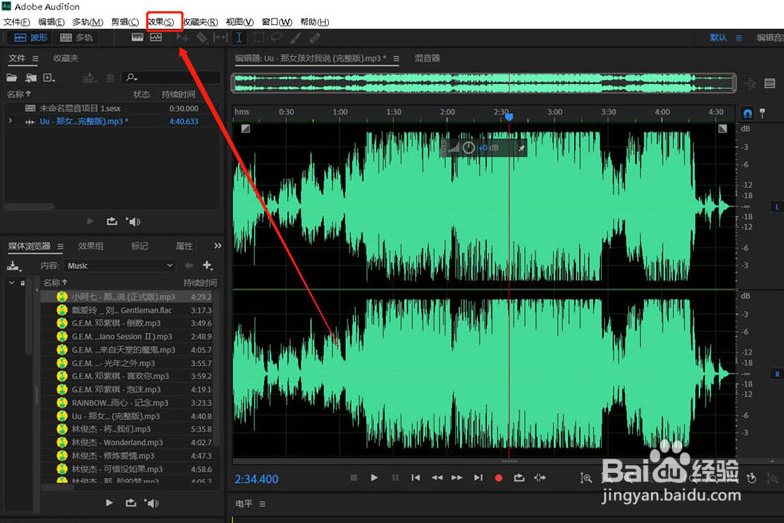This screenshot has height=523, width=784.
Task: Click the Record button
Action: click(498, 478)
